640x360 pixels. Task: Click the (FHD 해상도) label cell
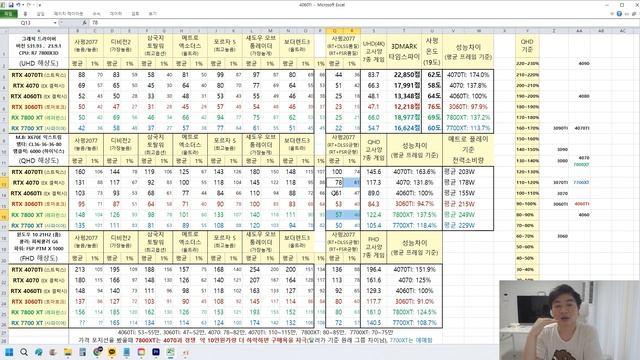pyautogui.click(x=38, y=258)
